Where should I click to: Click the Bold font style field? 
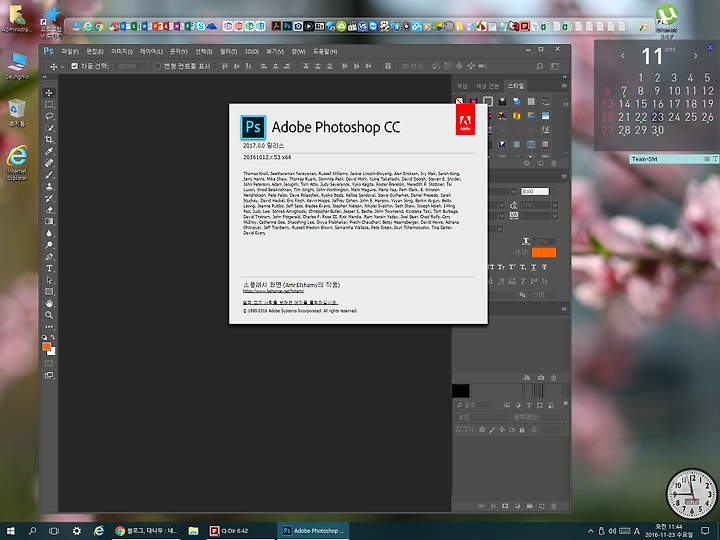coord(534,191)
